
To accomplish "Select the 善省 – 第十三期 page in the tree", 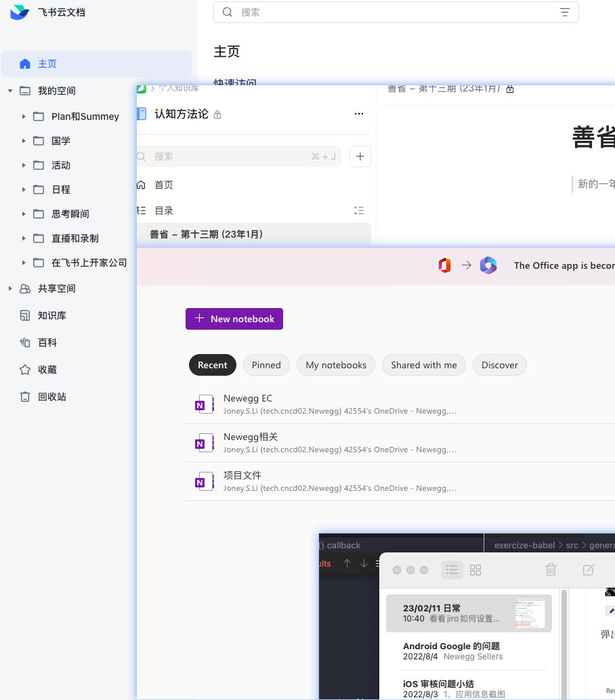I will point(254,234).
